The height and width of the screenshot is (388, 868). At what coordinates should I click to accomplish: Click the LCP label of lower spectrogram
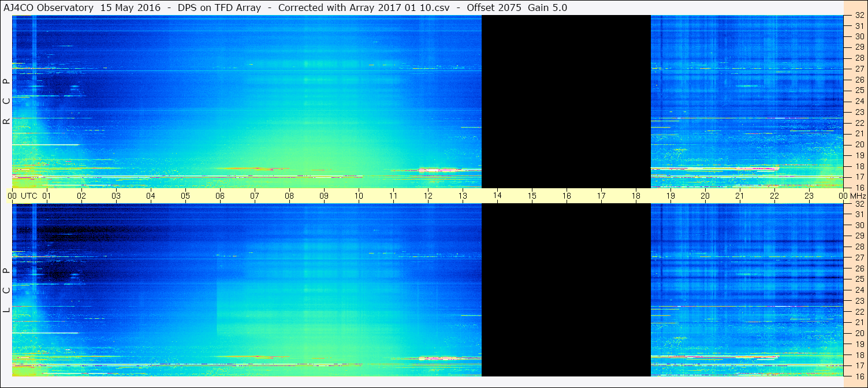click(6, 290)
